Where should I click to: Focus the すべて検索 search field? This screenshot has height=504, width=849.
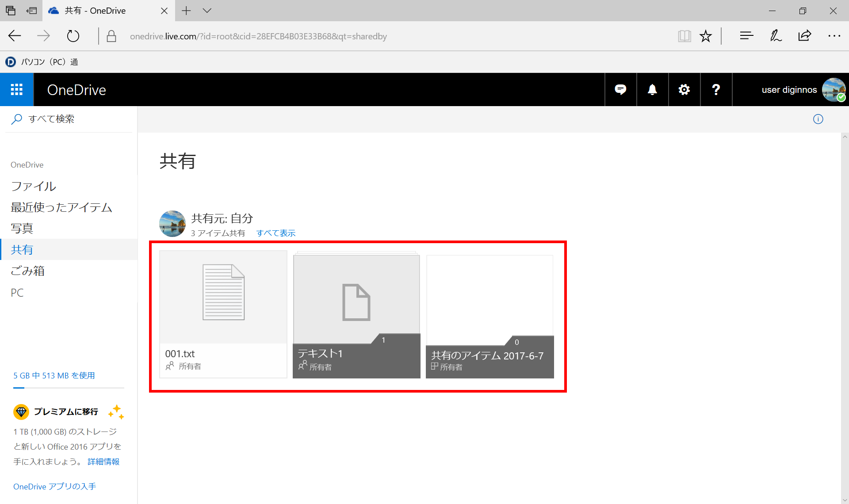[x=69, y=119]
